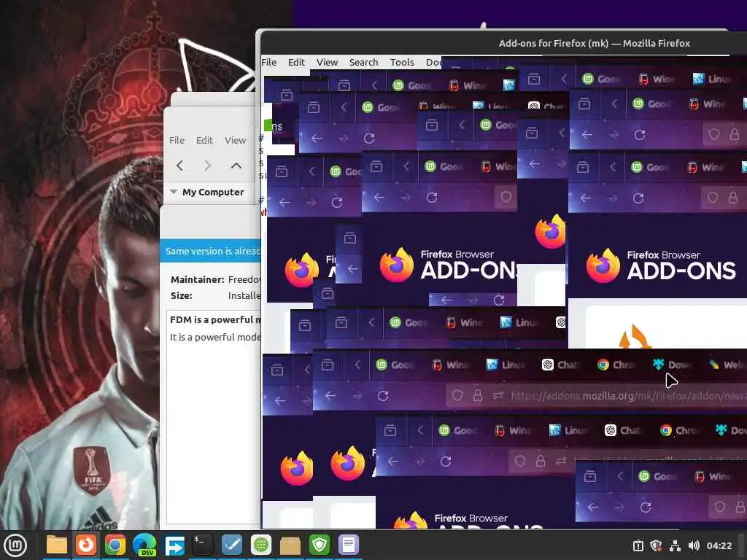Open the Tools menu
Viewport: 747px width, 560px height.
[x=402, y=63]
